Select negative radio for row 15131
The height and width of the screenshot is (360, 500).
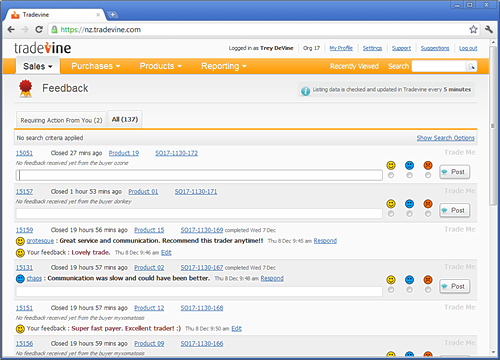tap(428, 290)
